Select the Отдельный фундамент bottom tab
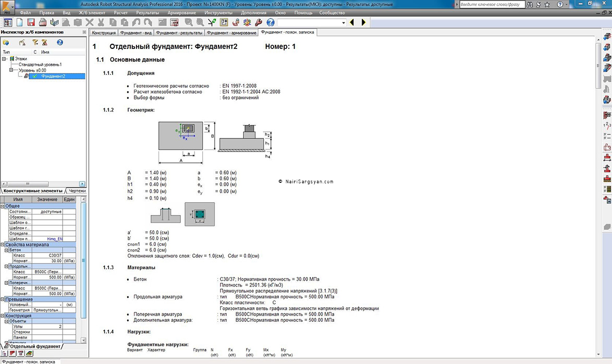This screenshot has width=612, height=364. (35, 346)
